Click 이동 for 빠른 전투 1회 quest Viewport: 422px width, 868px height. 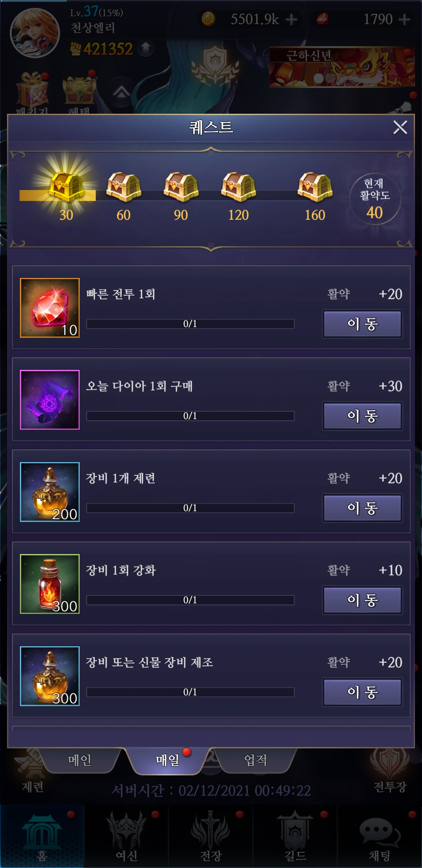tap(363, 324)
